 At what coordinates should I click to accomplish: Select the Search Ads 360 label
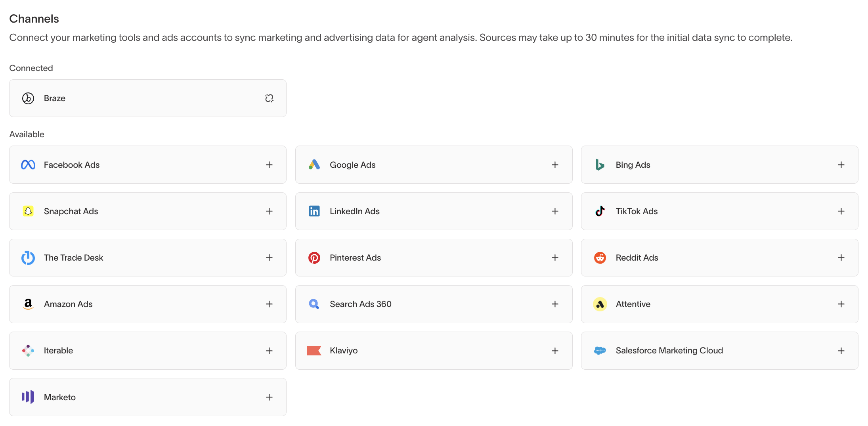point(361,304)
